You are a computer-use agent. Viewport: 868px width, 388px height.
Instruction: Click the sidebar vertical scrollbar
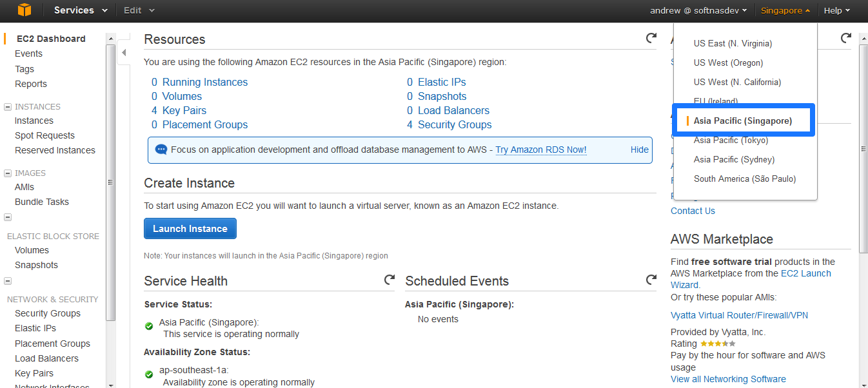coord(110,182)
